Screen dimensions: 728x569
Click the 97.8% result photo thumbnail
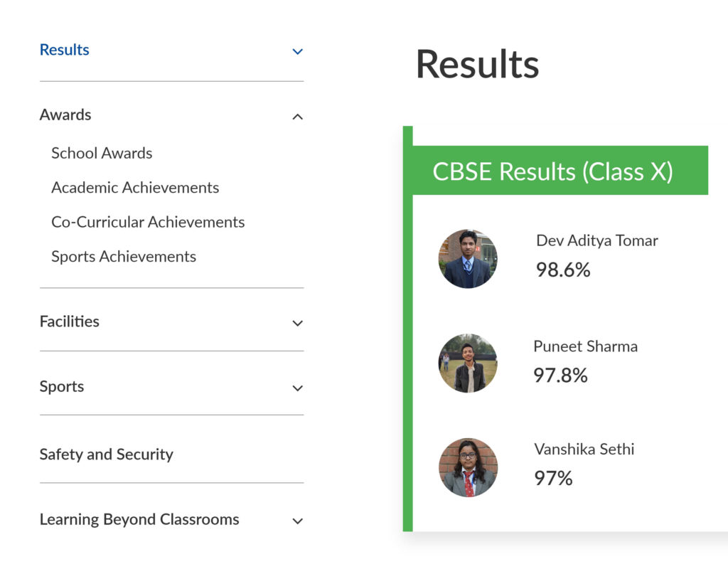(x=468, y=363)
